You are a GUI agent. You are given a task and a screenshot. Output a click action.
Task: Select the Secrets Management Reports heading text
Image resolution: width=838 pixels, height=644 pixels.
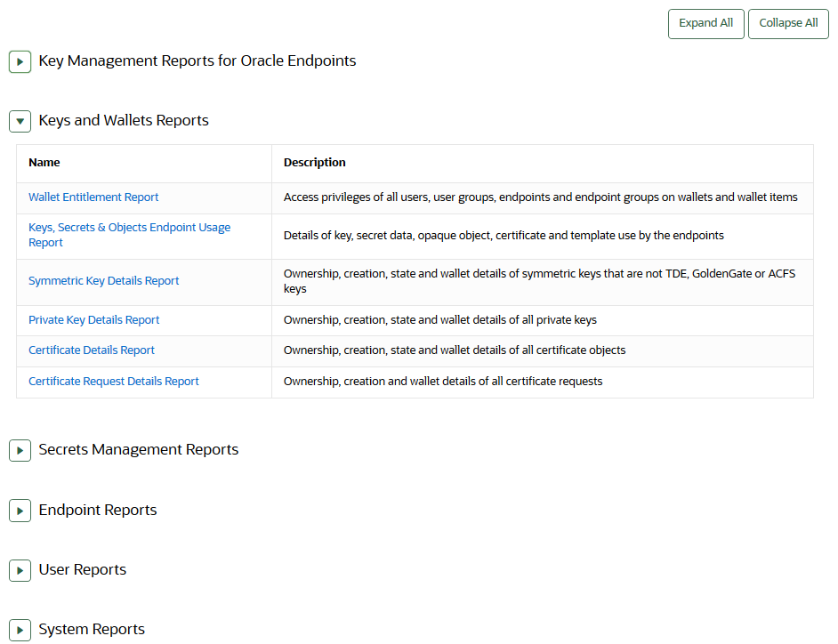coord(139,450)
